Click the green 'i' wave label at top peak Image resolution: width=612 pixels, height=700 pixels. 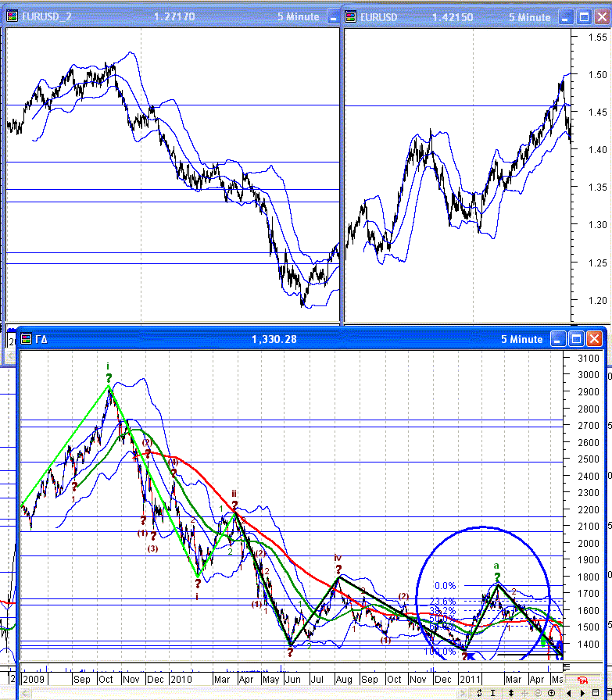[x=108, y=366]
